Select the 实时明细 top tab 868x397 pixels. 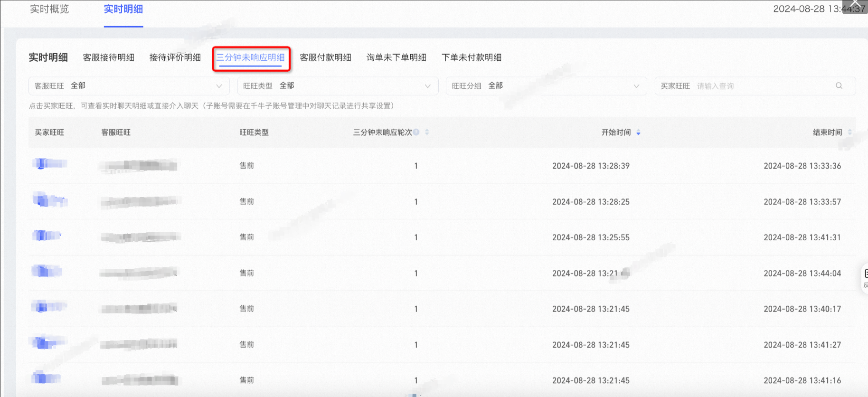click(123, 9)
